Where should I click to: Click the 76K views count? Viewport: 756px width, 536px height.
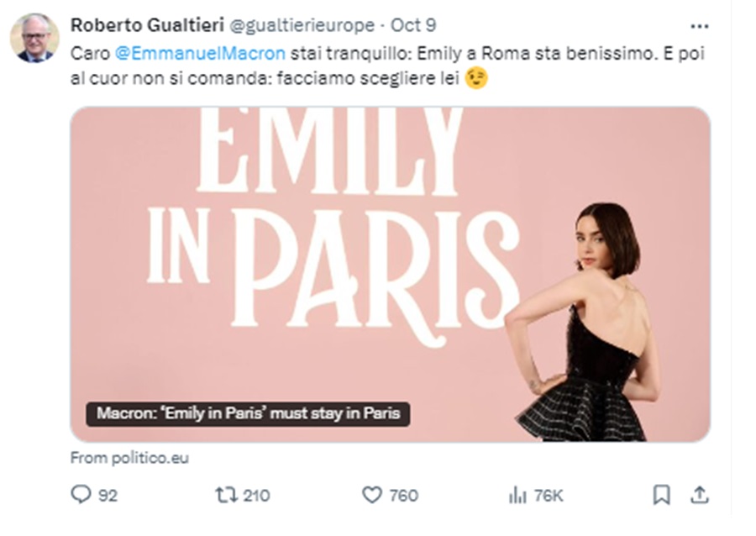(x=549, y=496)
